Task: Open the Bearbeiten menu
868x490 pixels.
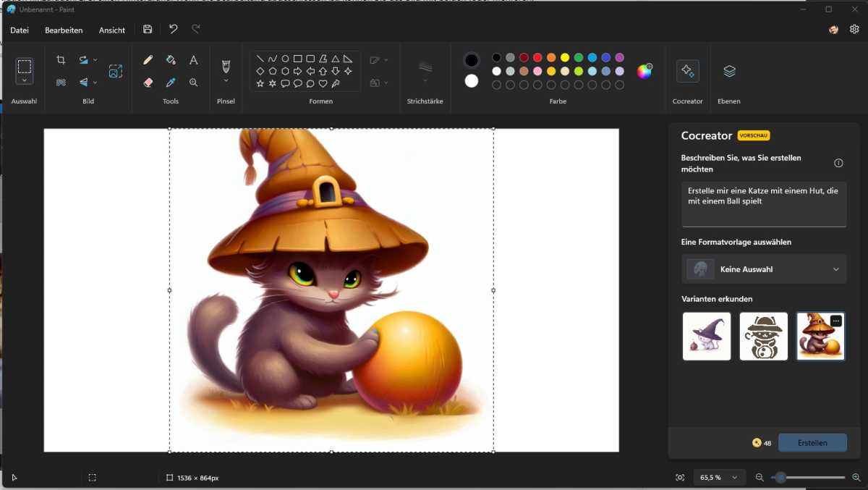Action: [x=64, y=30]
